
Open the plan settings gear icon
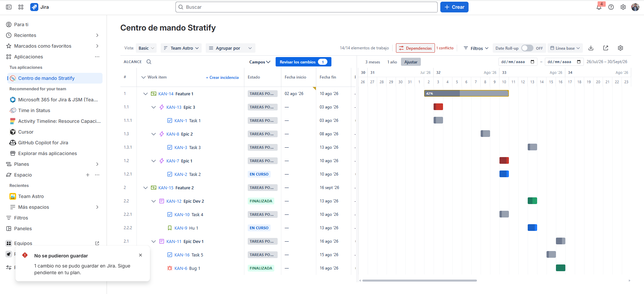[620, 48]
